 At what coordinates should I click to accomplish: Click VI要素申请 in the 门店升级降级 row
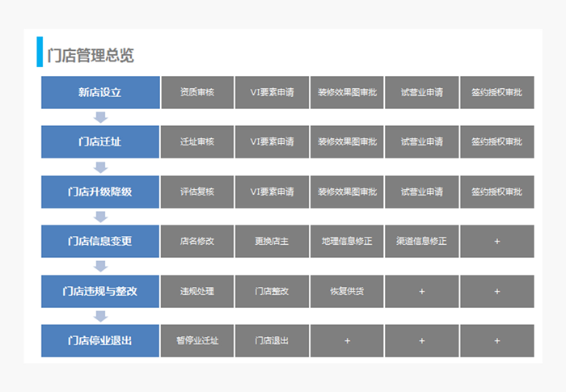272,192
